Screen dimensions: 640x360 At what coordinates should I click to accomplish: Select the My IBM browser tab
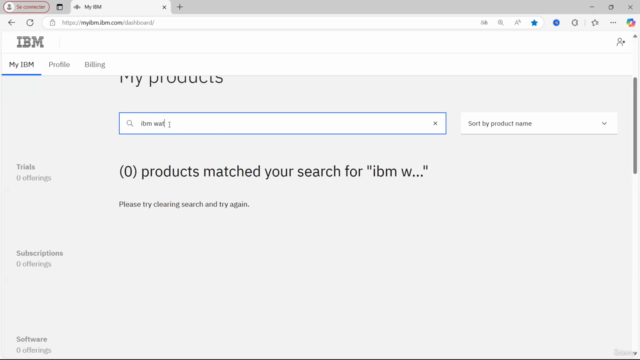click(120, 7)
